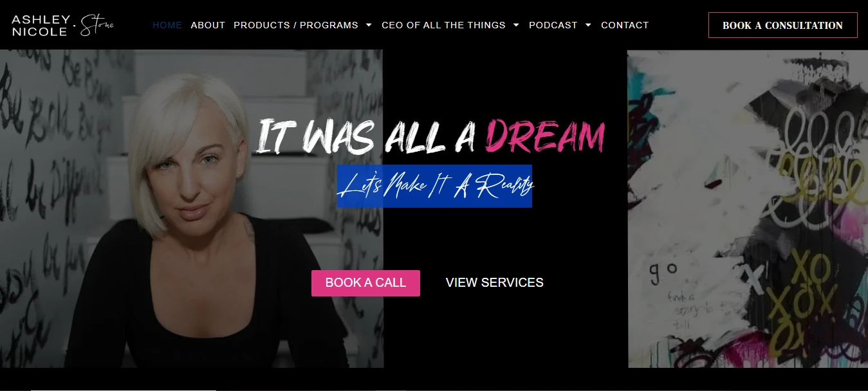Open the ABOUT page

(208, 25)
